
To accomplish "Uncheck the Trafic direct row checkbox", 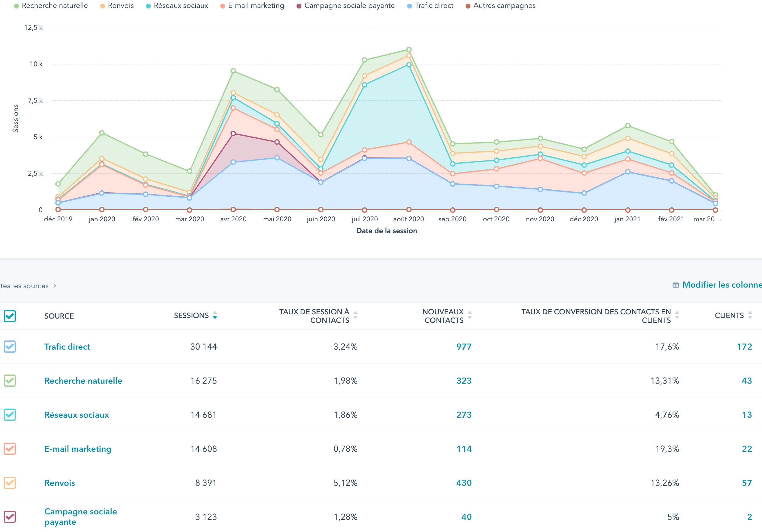I will pos(10,347).
